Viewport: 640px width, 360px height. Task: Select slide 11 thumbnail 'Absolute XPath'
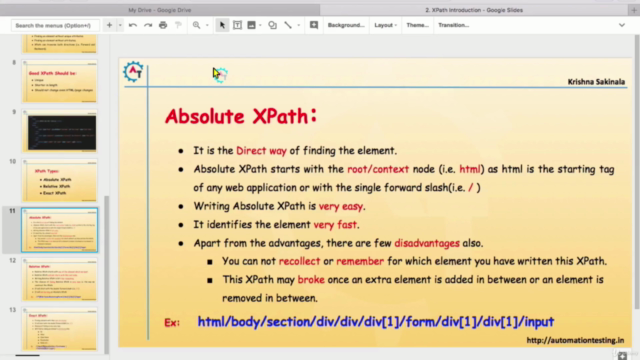point(60,230)
